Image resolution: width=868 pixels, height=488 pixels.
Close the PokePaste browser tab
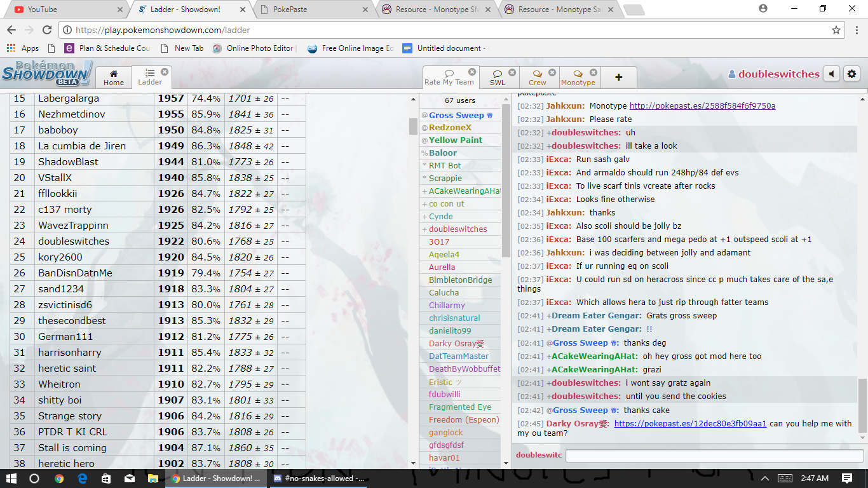(365, 10)
